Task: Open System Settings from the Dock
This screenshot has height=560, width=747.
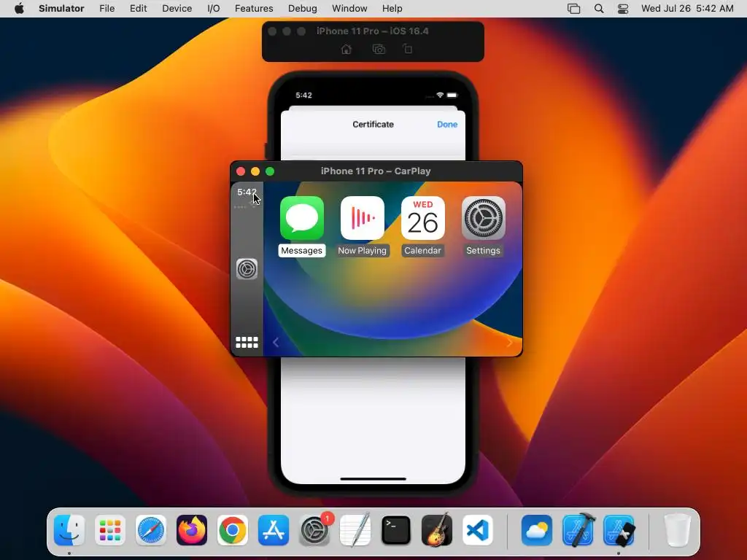Action: [314, 530]
